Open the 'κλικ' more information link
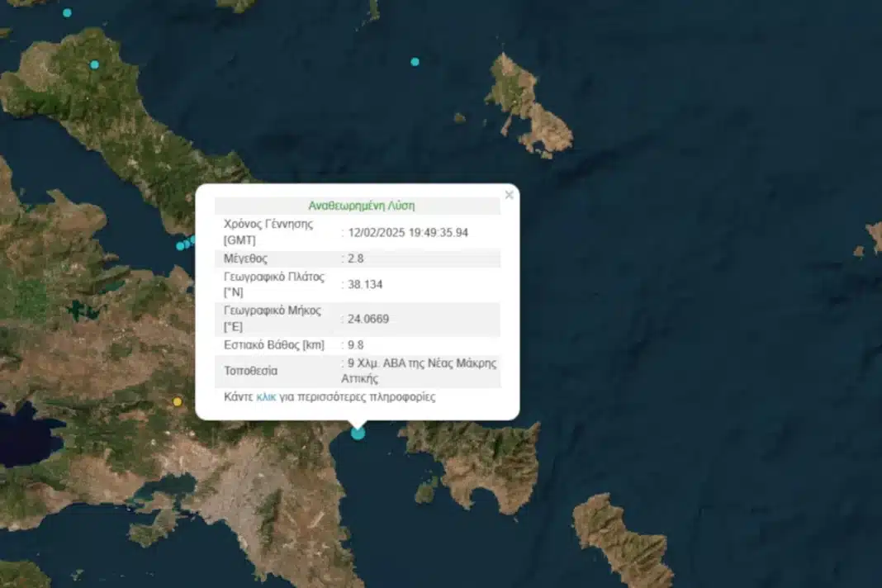This screenshot has height=588, width=882. tap(266, 397)
